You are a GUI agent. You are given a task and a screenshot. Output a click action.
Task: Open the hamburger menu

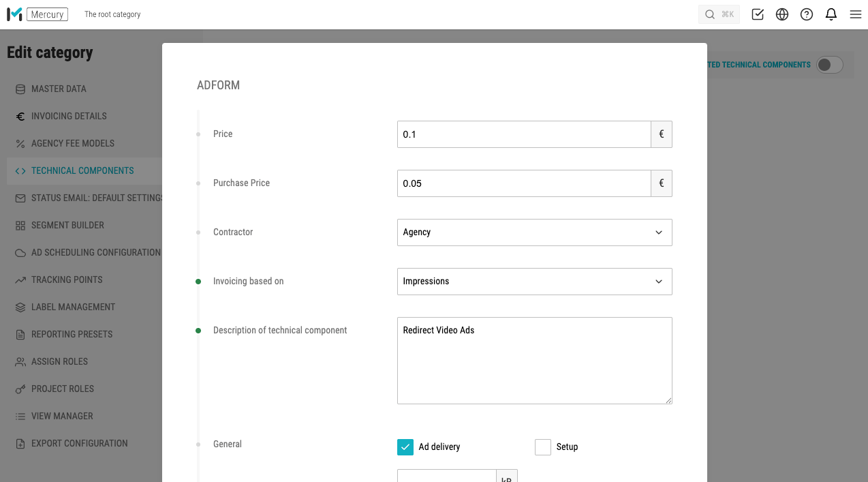856,14
